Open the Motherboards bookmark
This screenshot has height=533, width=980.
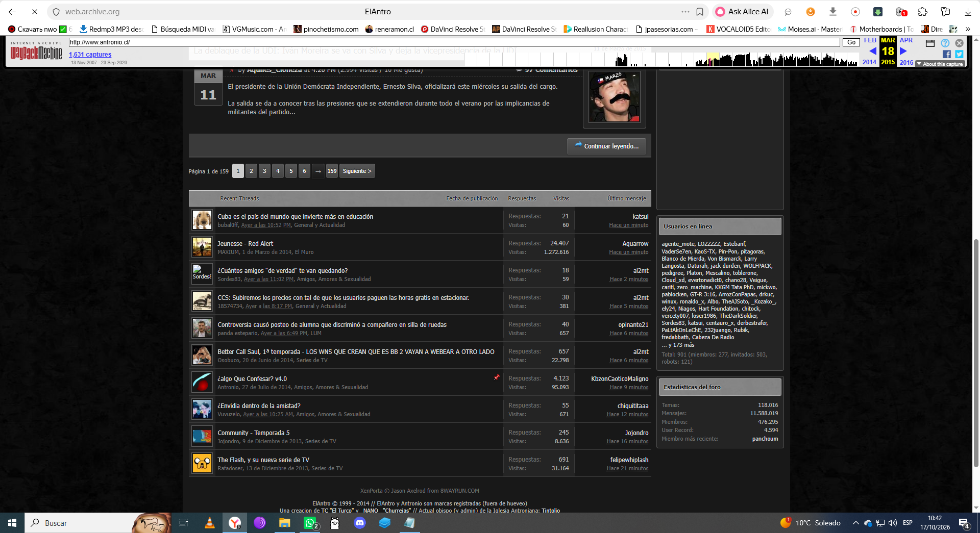point(881,29)
